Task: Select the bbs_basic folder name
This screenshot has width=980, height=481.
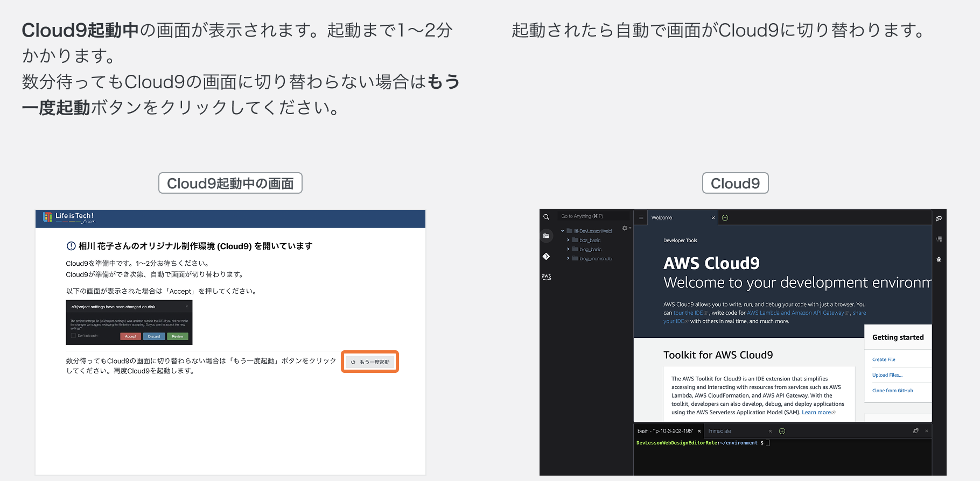Action: coord(590,240)
